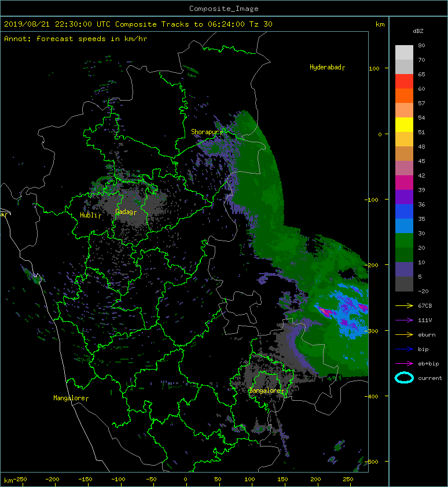Click the Composite_Image title text

[x=224, y=9]
